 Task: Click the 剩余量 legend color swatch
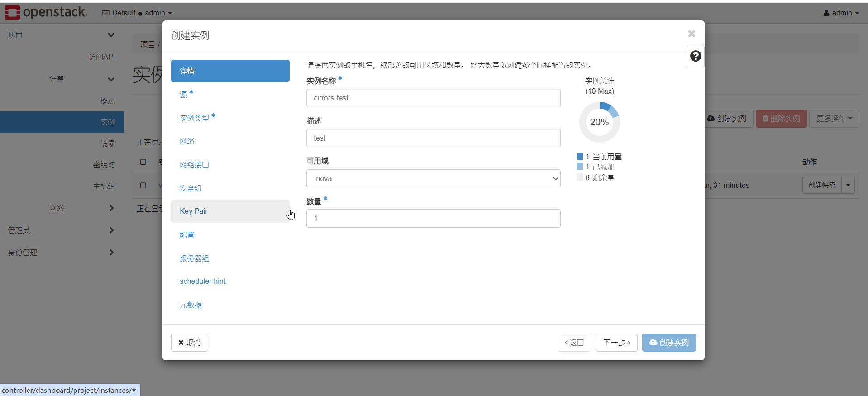point(580,177)
